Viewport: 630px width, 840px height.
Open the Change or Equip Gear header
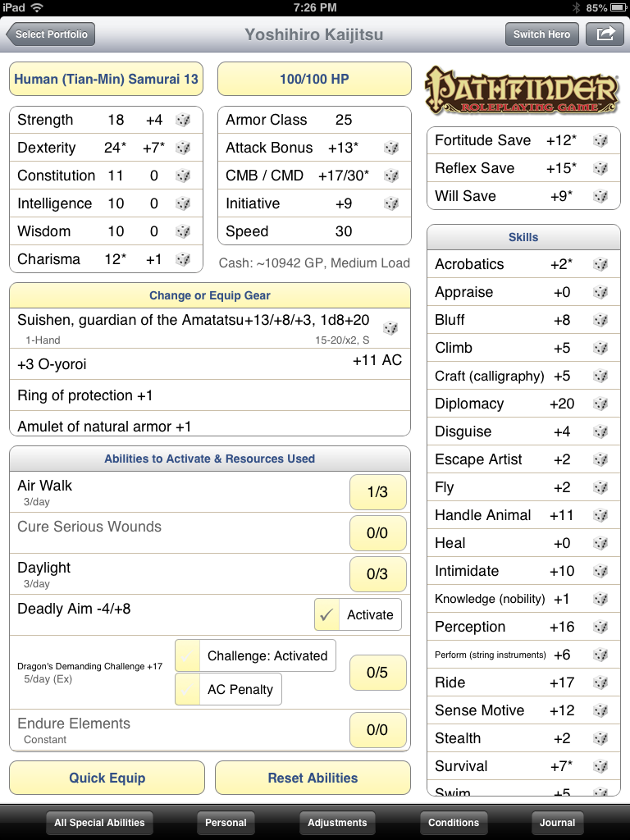(210, 295)
